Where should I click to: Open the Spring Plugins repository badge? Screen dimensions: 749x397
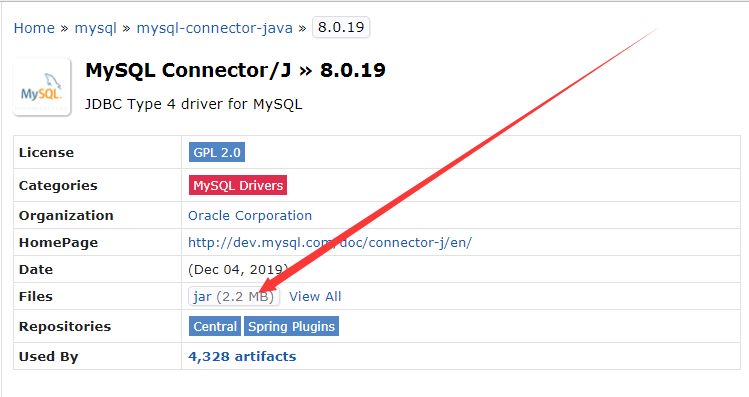click(291, 326)
